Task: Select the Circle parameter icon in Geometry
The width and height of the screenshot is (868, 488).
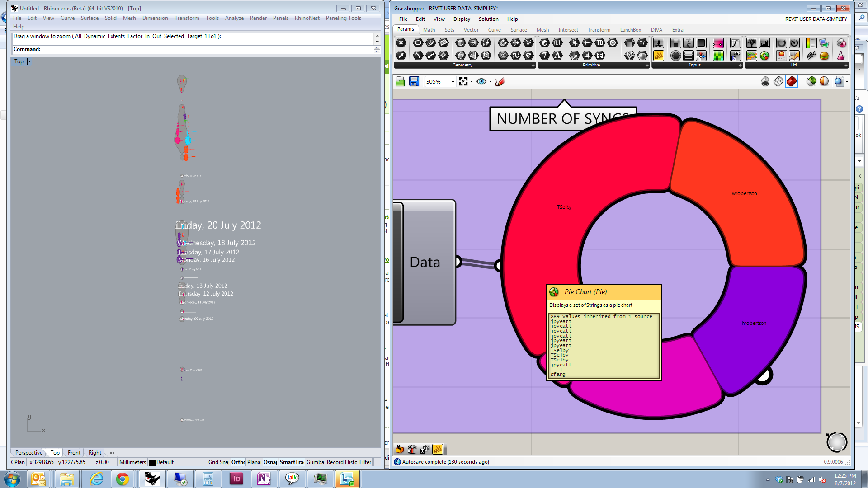Action: pos(418,43)
